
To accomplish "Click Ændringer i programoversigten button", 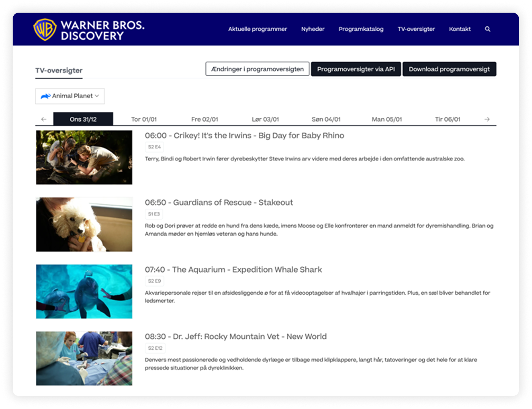I will [257, 69].
